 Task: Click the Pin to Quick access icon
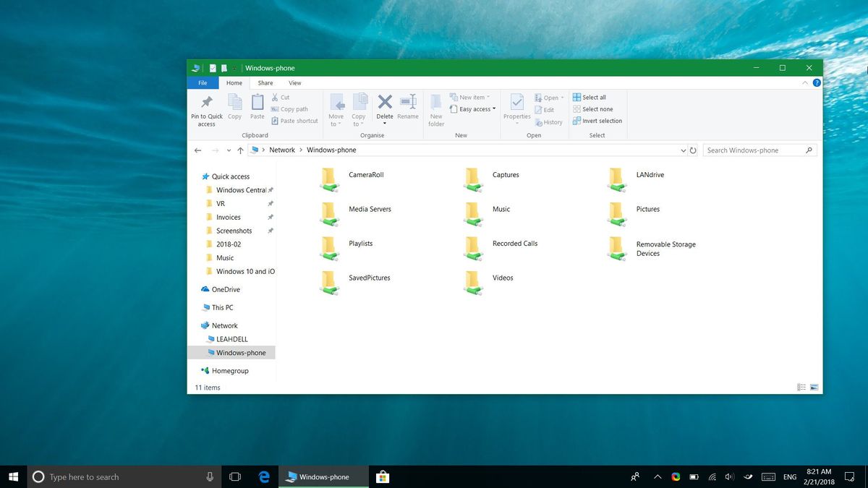click(x=206, y=108)
